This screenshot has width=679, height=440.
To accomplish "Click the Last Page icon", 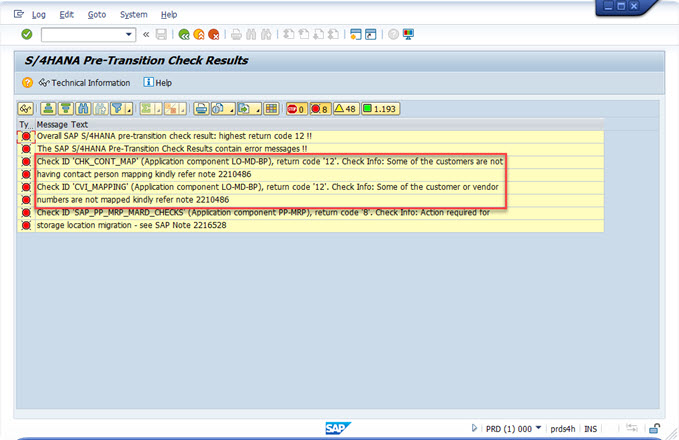I will pyautogui.click(x=333, y=34).
